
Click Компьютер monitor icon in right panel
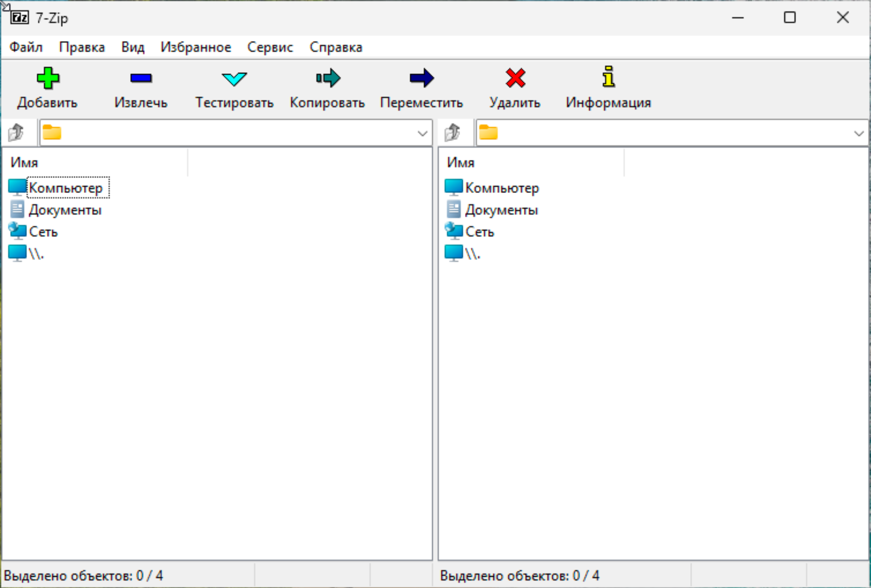tap(453, 187)
